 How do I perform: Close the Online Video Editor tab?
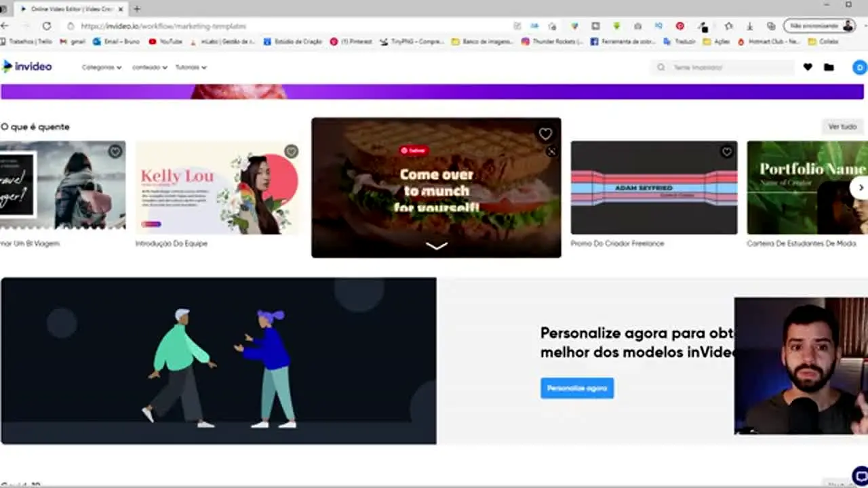coord(121,9)
